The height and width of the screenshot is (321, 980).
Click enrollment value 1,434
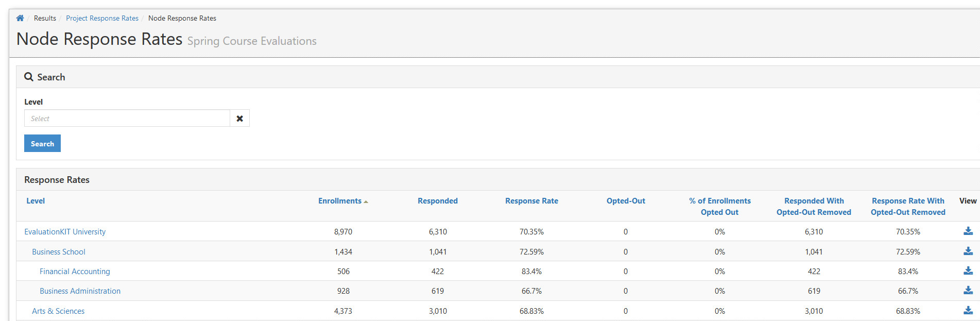(343, 252)
